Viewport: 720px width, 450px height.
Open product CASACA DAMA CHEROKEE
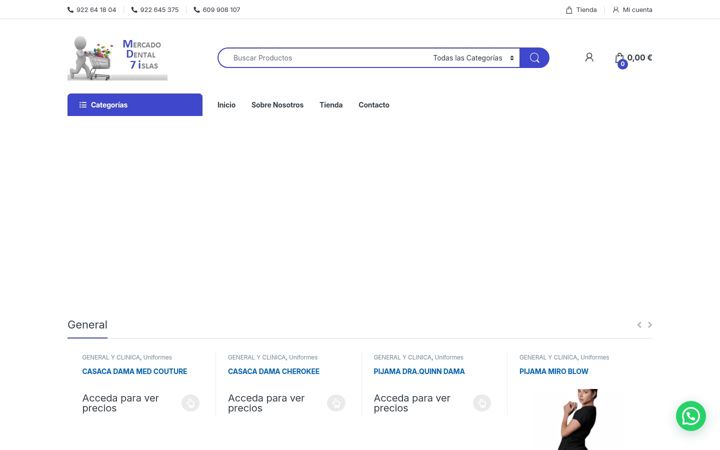(274, 371)
